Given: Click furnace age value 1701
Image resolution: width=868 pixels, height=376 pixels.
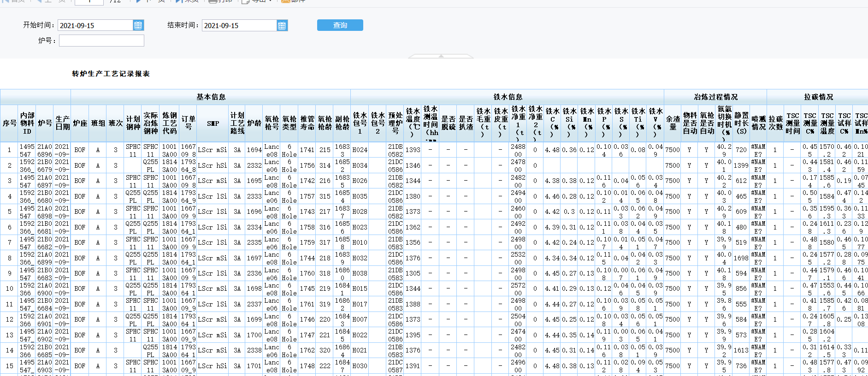Looking at the screenshot, I should pyautogui.click(x=254, y=366).
